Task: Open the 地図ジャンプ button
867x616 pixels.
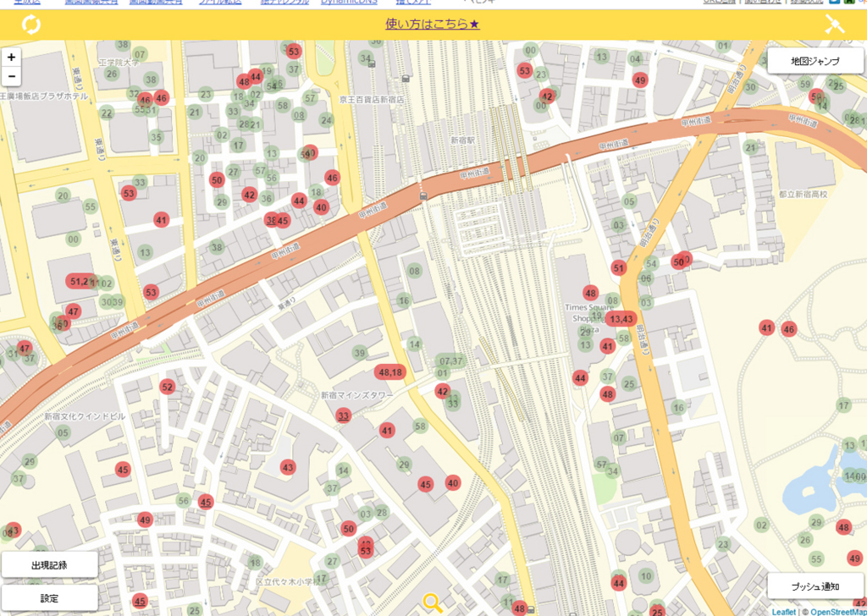Action: coord(815,61)
